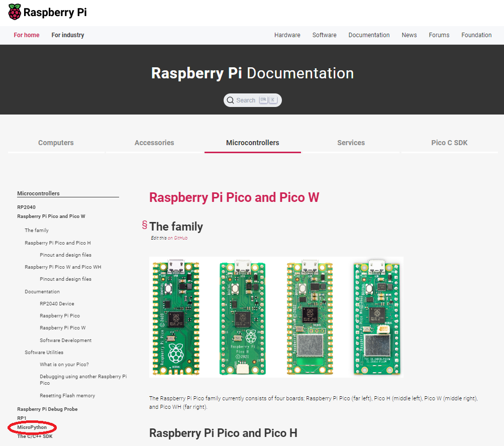Open the Pico C SDK tab
This screenshot has width=504, height=446.
click(449, 143)
